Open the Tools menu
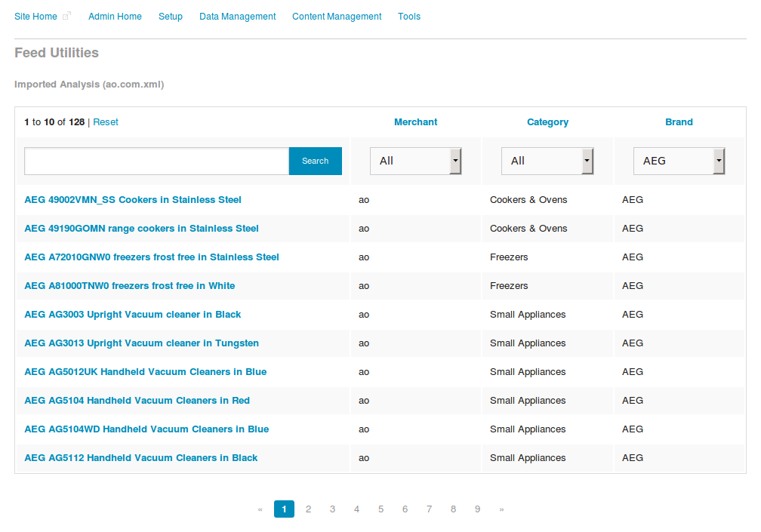This screenshot has width=761, height=532. click(x=409, y=17)
